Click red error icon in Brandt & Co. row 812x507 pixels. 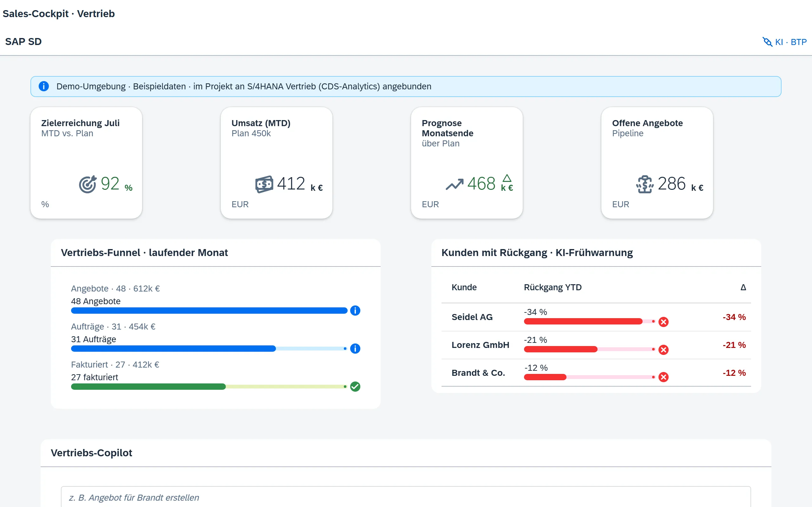(x=663, y=377)
